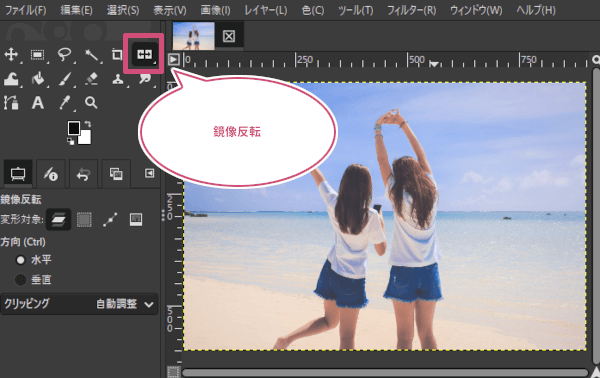Open the 編集(E) menu
600x378 pixels.
pos(77,10)
